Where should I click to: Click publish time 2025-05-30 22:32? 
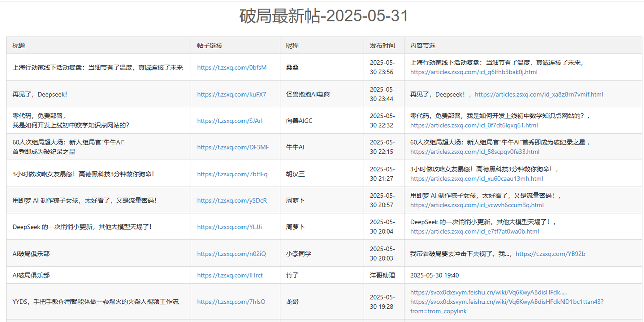coord(382,121)
